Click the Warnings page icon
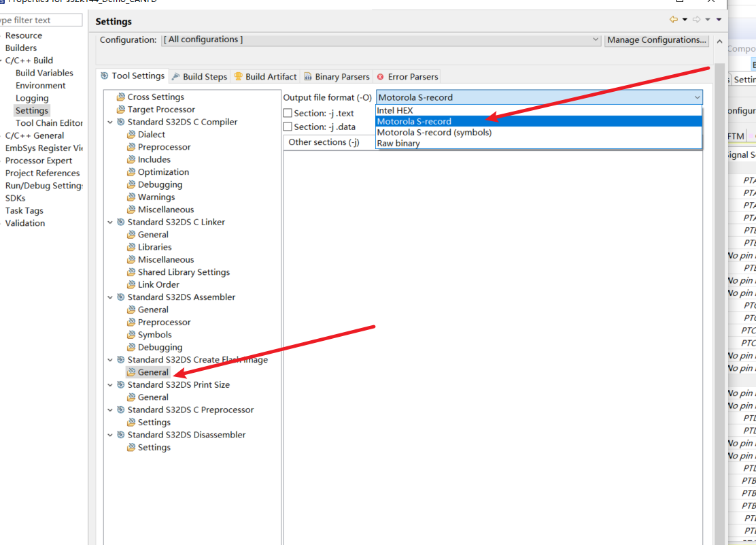 coord(131,197)
